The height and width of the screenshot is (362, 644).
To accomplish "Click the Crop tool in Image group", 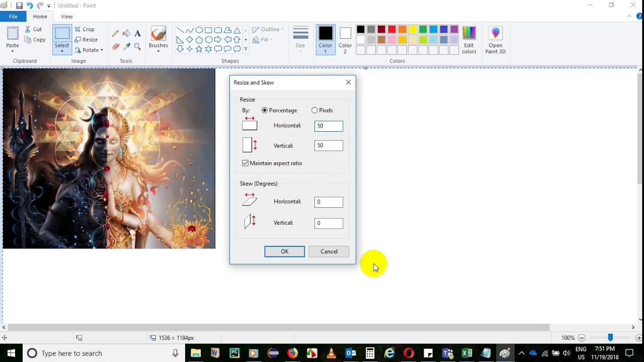I will [85, 29].
